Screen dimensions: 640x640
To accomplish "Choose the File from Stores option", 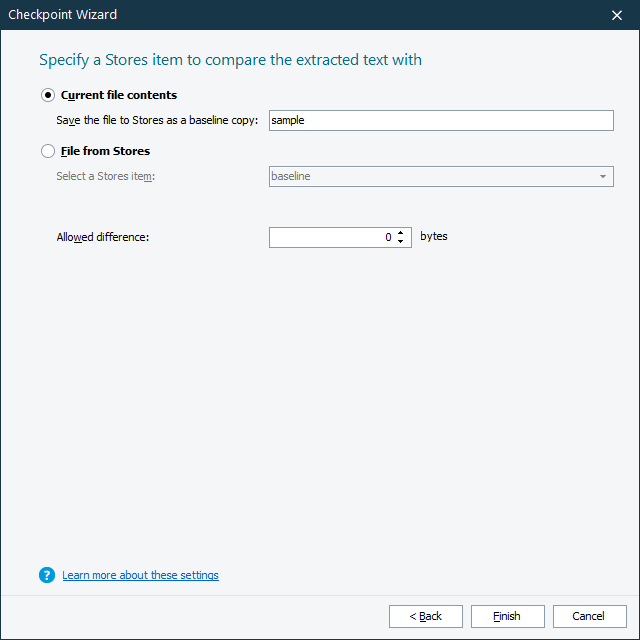I will 48,151.
